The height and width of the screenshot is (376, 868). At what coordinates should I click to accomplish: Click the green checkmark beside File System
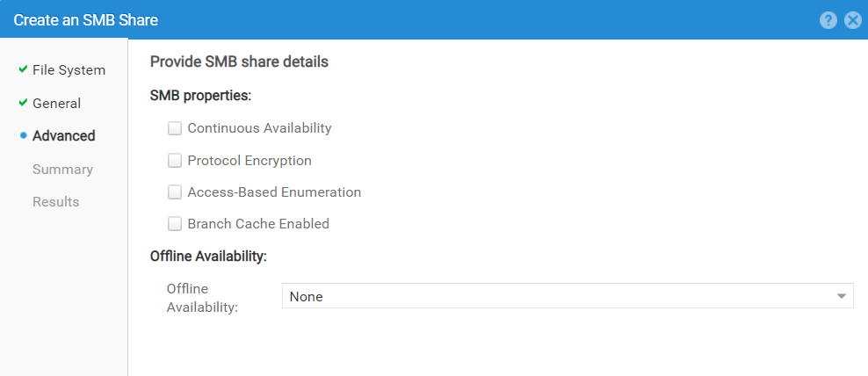coord(23,69)
